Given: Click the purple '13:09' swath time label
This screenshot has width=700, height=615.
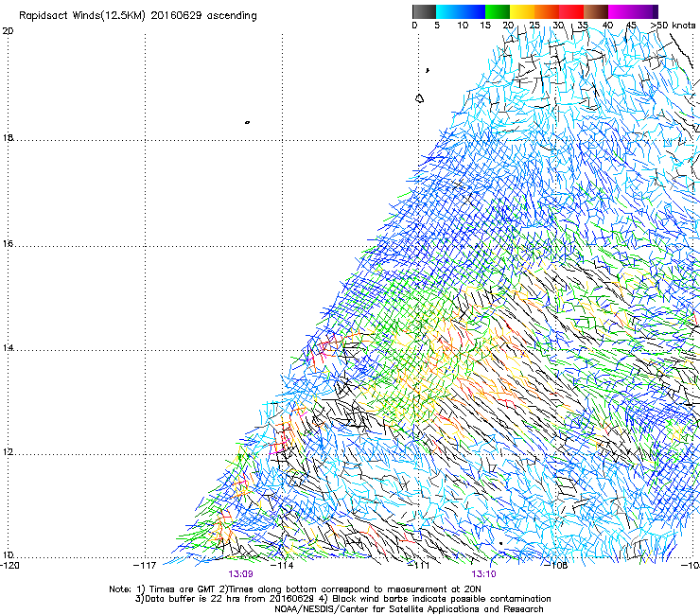Looking at the screenshot, I should tap(240, 574).
